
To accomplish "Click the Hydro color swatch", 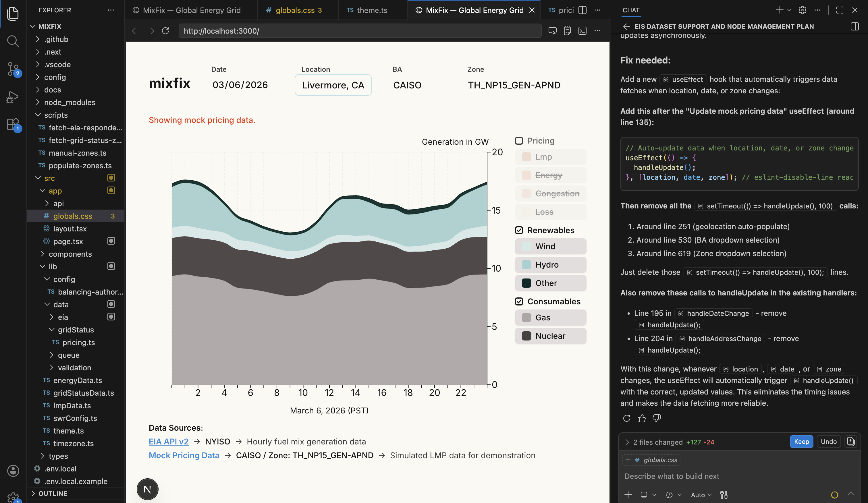I will click(x=526, y=265).
